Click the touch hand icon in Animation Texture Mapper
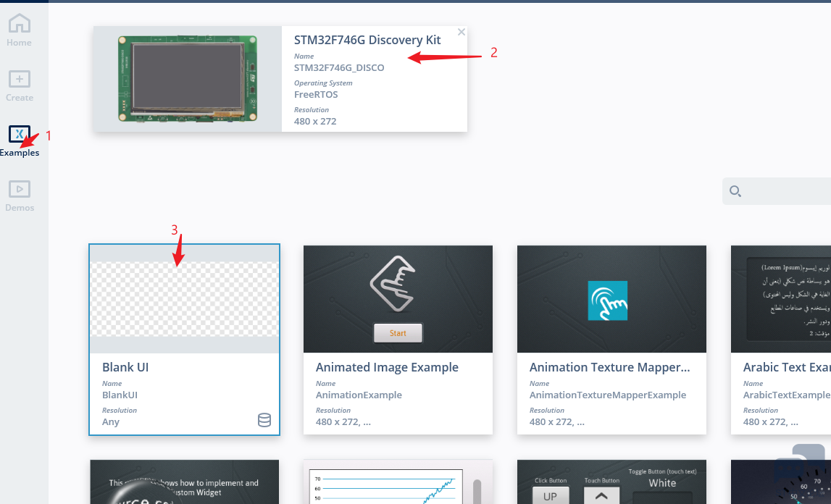The height and width of the screenshot is (504, 831). (x=607, y=301)
